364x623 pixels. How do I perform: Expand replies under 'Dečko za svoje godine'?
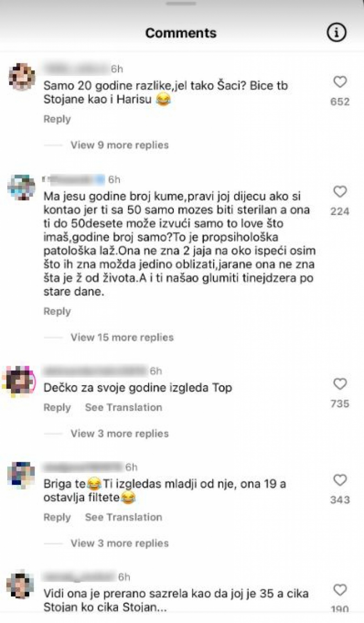pyautogui.click(x=119, y=433)
